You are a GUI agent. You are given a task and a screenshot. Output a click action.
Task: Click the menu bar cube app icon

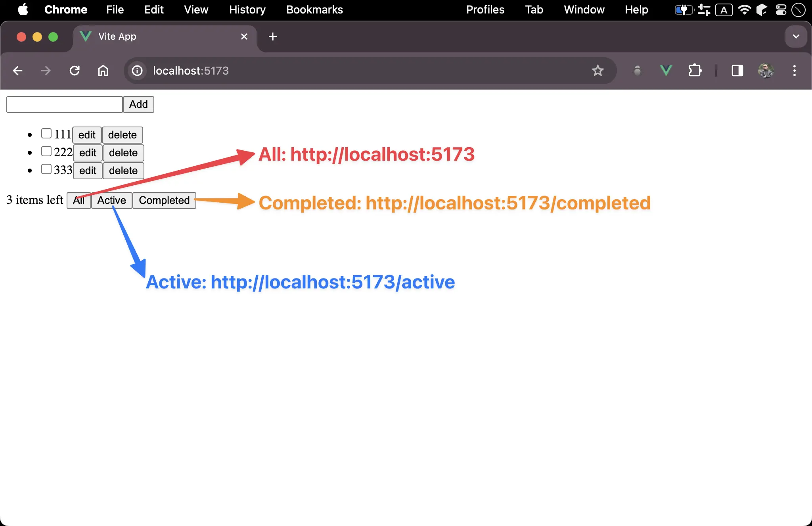click(x=762, y=10)
